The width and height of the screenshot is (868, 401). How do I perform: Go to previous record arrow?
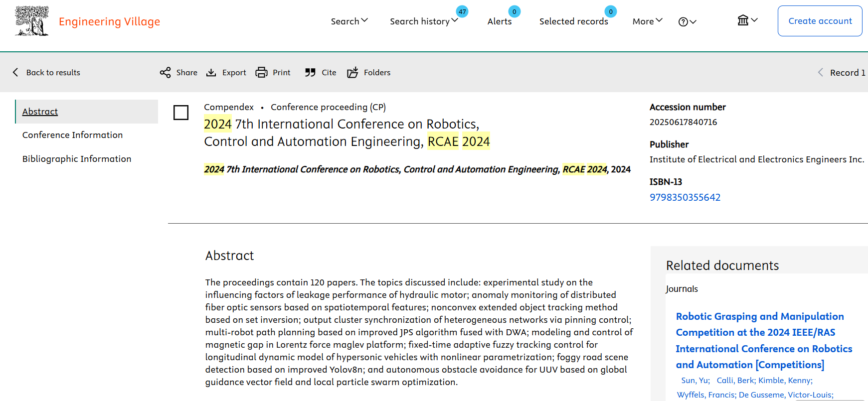(x=820, y=72)
